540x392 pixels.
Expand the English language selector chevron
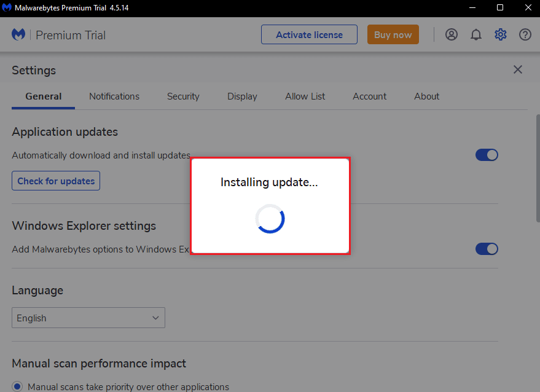pos(155,318)
